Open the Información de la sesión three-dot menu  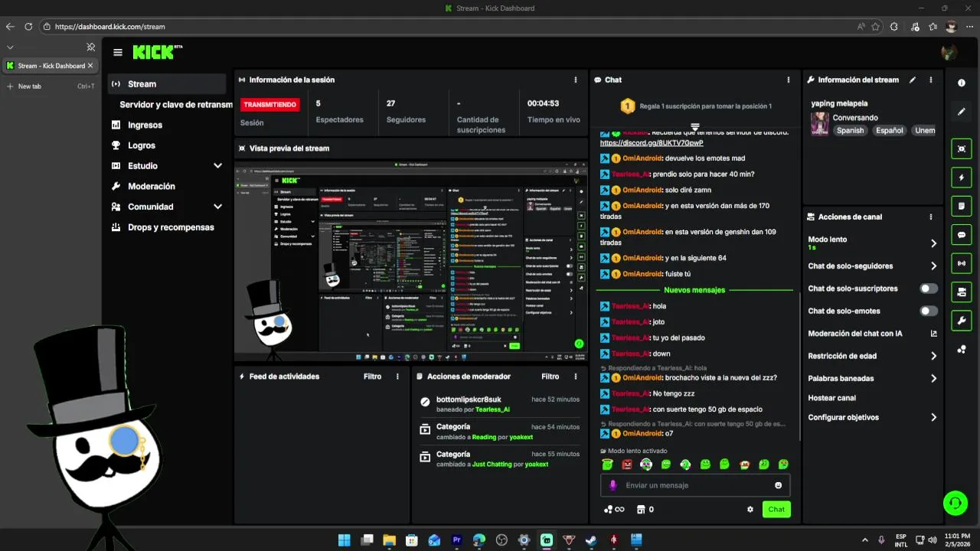(576, 80)
